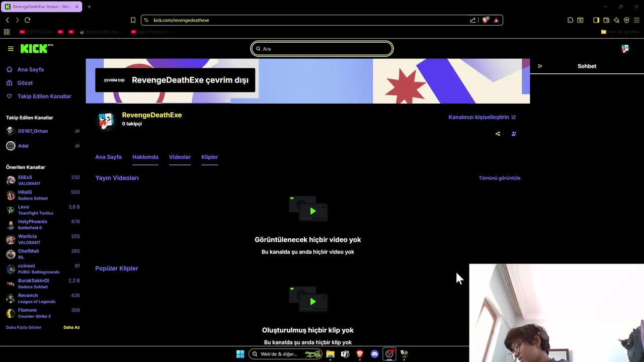
Task: Open Revanch League of Legends channel
Action: click(x=43, y=298)
